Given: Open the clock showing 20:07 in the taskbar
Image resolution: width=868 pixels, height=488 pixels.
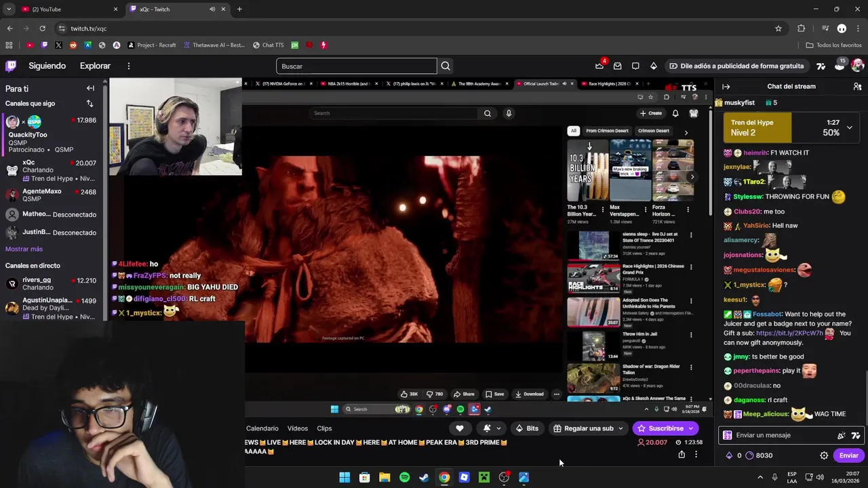Looking at the screenshot, I should tap(844, 477).
